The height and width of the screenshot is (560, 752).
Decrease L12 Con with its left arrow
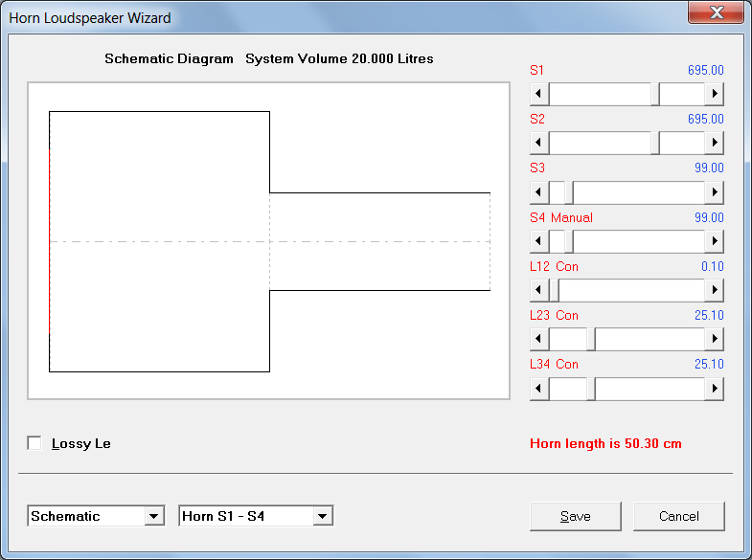[539, 290]
